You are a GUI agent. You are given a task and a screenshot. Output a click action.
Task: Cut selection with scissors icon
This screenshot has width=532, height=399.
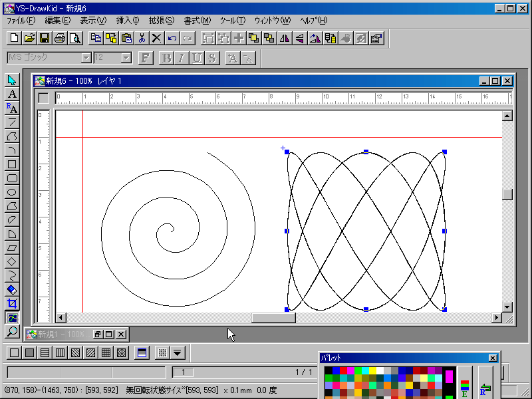pos(142,38)
